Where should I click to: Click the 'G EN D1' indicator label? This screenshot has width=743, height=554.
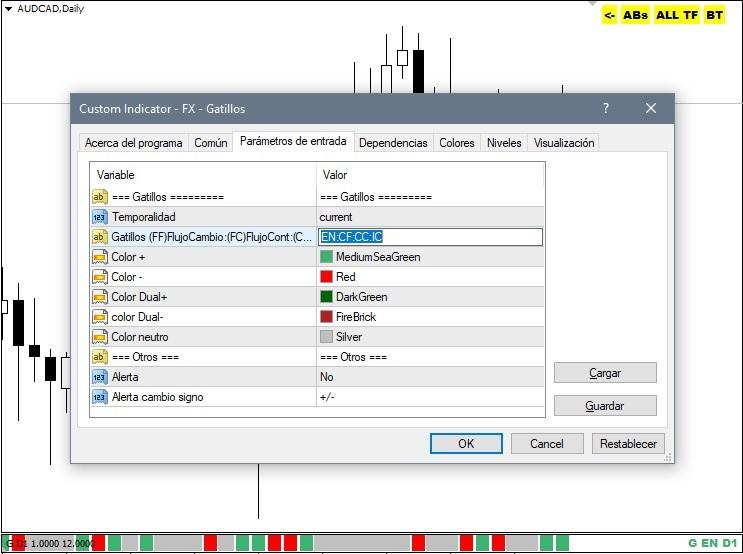click(x=712, y=543)
